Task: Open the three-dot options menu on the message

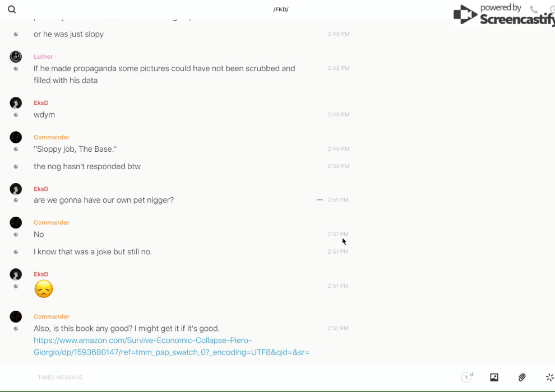Action: 320,200
